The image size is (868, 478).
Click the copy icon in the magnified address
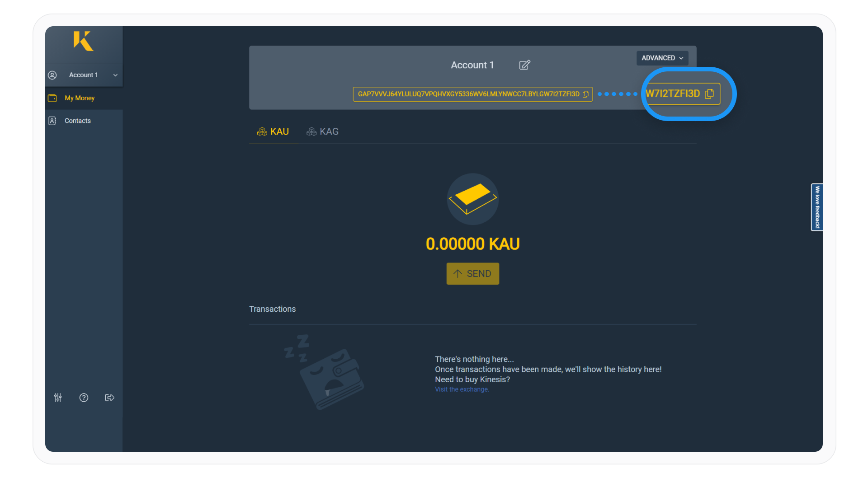[x=709, y=94]
